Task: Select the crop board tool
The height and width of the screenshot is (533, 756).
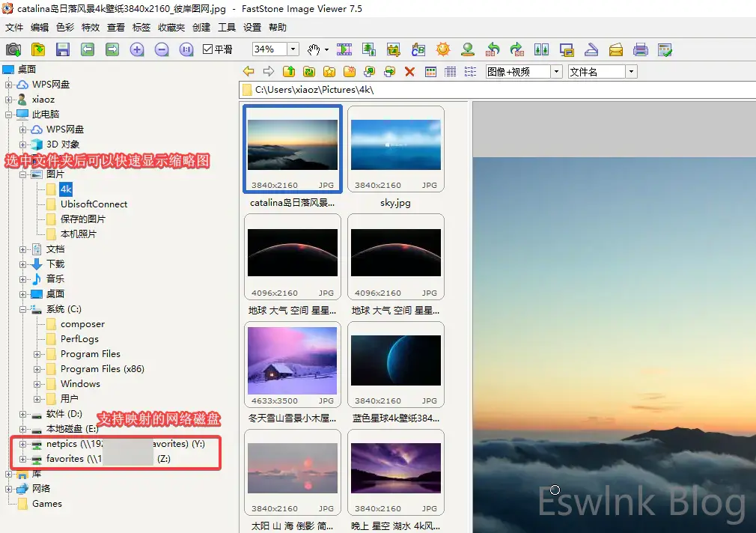Action: tap(394, 49)
